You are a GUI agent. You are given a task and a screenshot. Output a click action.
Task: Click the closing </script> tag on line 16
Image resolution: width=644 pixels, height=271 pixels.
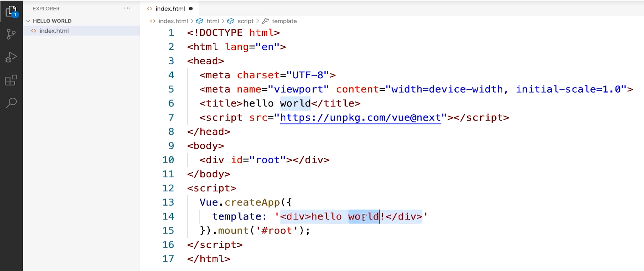coord(215,245)
